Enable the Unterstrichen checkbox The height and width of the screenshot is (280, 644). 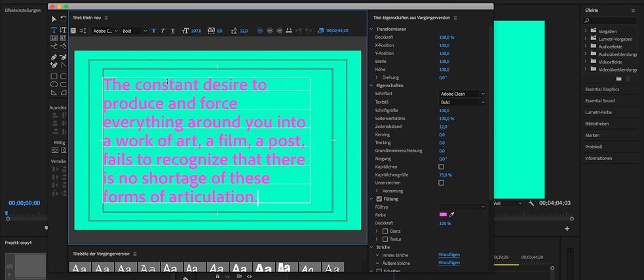point(441,183)
